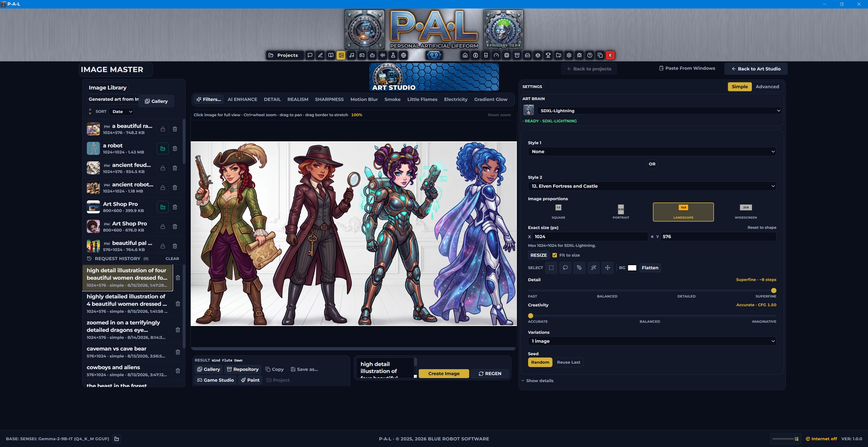Toggle the green project button on 'a robot'

[163, 149]
